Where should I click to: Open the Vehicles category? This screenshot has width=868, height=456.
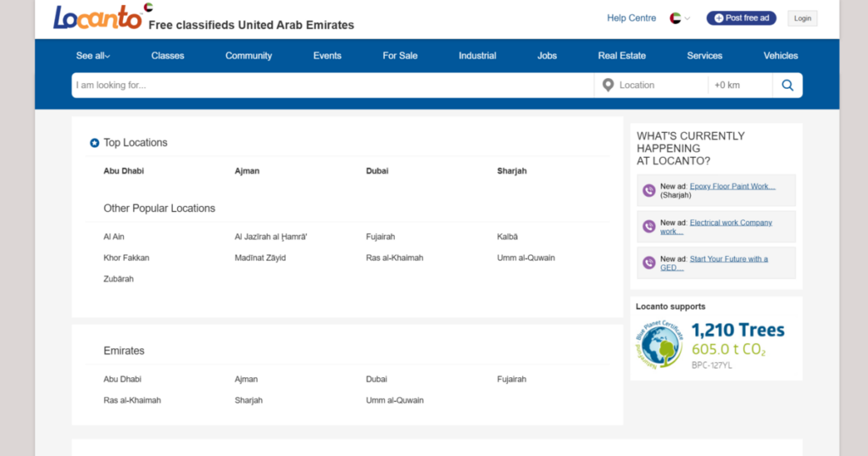point(781,56)
